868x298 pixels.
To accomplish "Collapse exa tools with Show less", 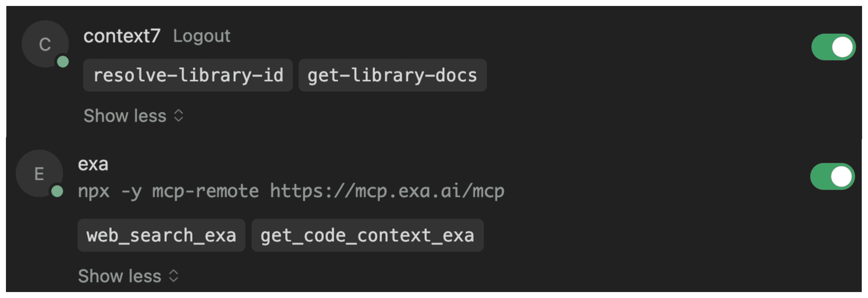I will [x=120, y=276].
